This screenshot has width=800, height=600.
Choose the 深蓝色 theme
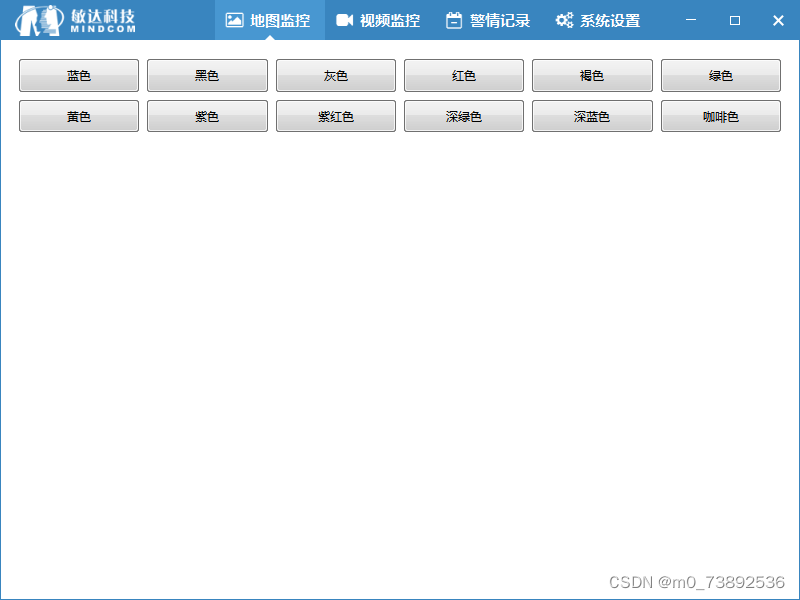point(592,115)
